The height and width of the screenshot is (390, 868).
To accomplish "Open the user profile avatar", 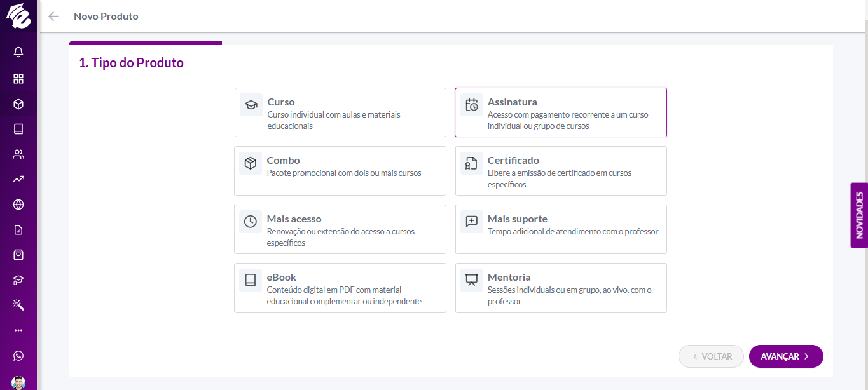I will 18,383.
